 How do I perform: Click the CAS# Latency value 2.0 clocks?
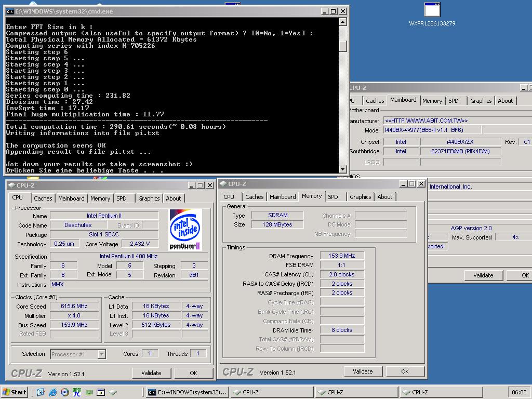tap(342, 274)
